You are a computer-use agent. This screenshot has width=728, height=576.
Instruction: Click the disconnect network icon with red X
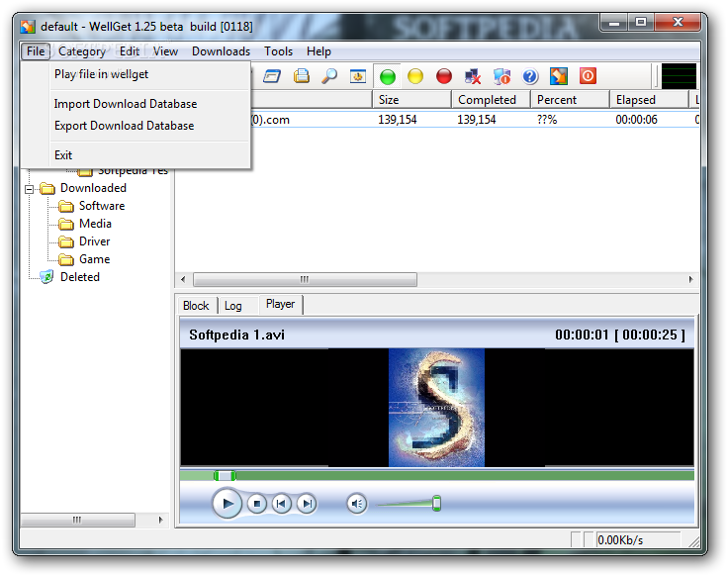[x=473, y=76]
